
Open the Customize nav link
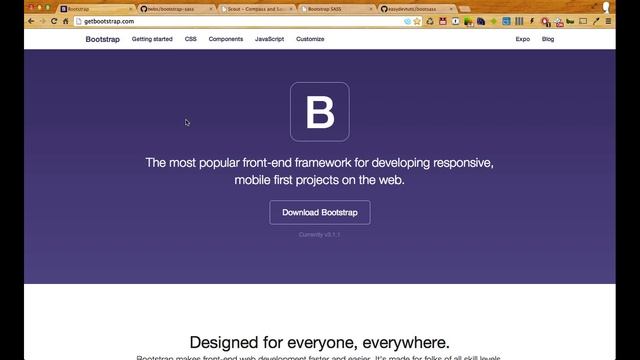pyautogui.click(x=310, y=39)
